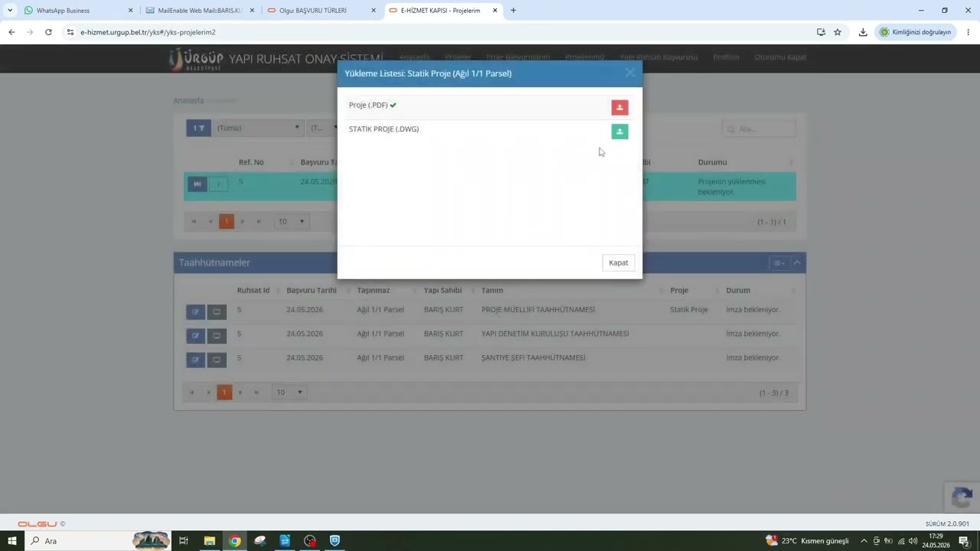980x551 pixels.
Task: Open Taahhütnameler panel list menu
Action: [x=779, y=262]
